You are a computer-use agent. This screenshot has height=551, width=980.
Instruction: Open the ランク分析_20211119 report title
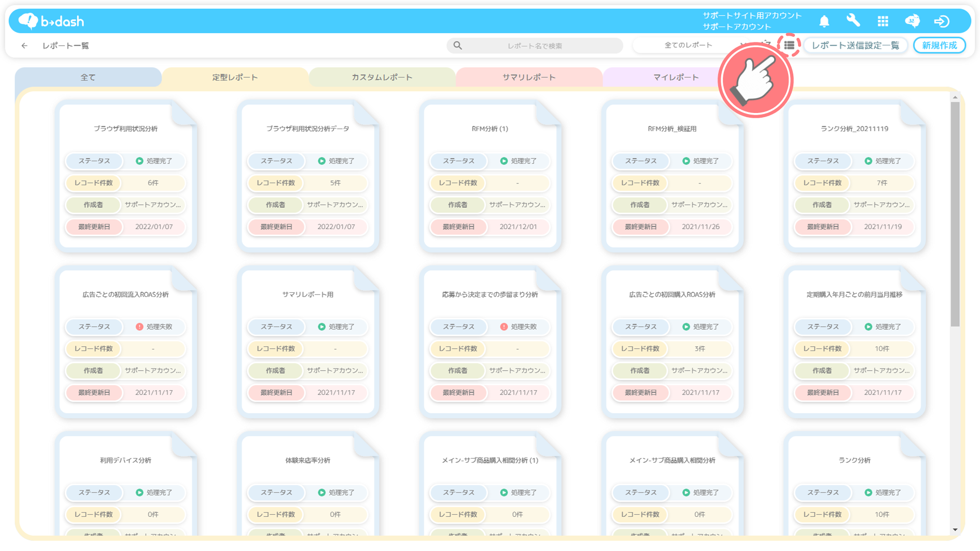coord(855,129)
